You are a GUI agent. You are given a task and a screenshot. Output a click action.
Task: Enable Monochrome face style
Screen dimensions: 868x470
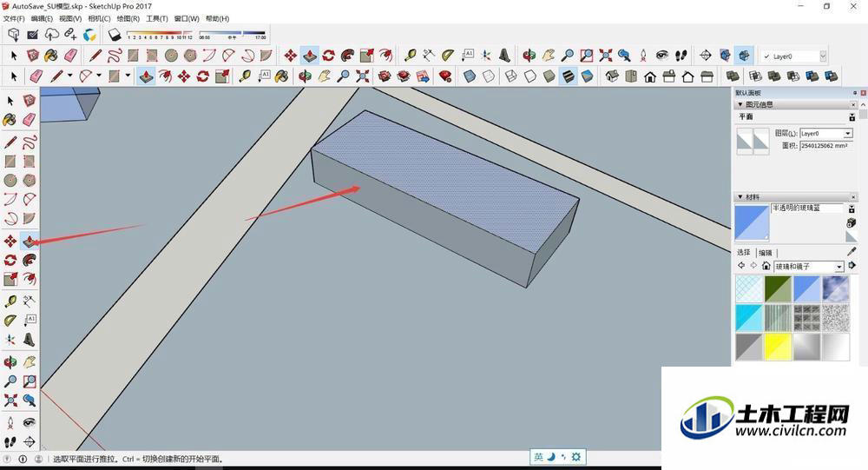(587, 76)
